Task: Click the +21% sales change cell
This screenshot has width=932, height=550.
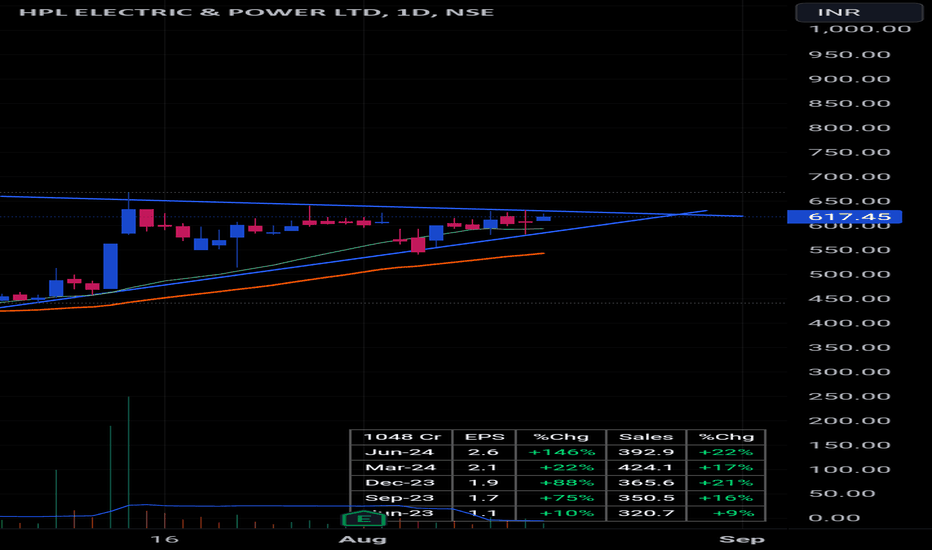Action: (726, 483)
